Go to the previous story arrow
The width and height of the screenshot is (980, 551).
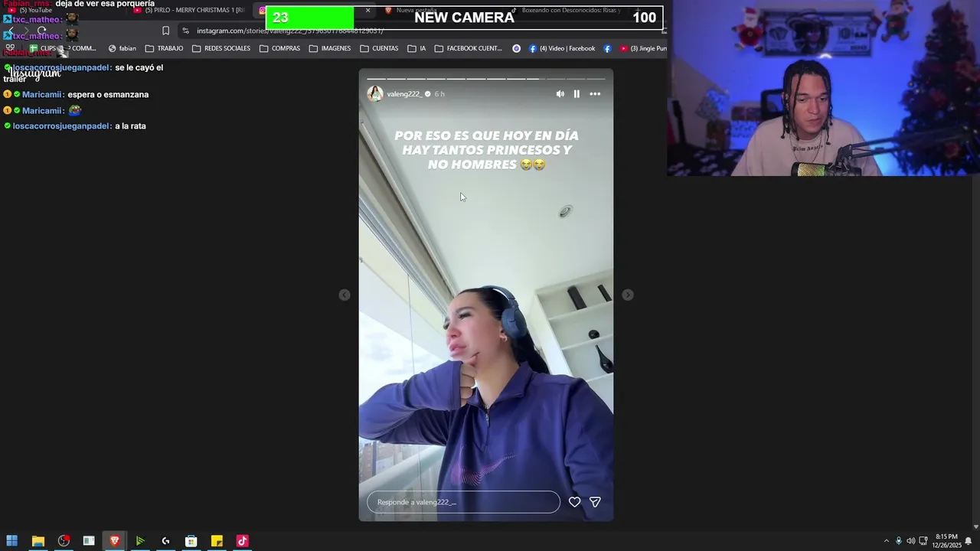345,295
